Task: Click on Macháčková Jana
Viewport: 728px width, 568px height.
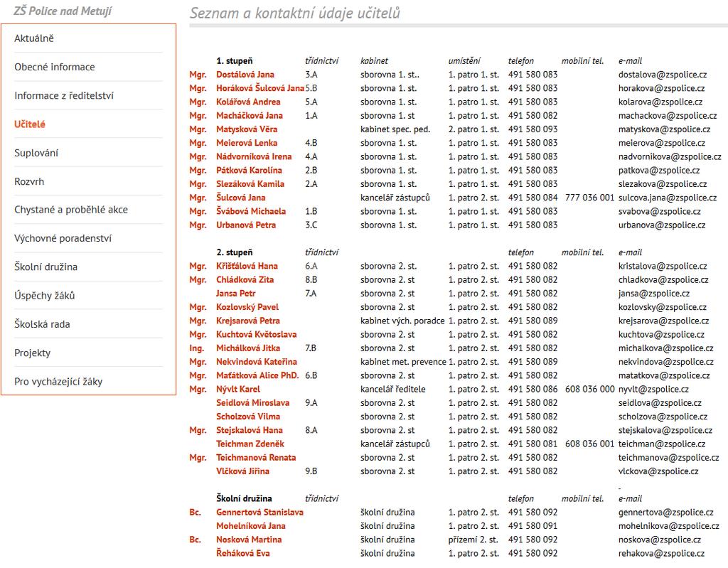Action: (250, 116)
